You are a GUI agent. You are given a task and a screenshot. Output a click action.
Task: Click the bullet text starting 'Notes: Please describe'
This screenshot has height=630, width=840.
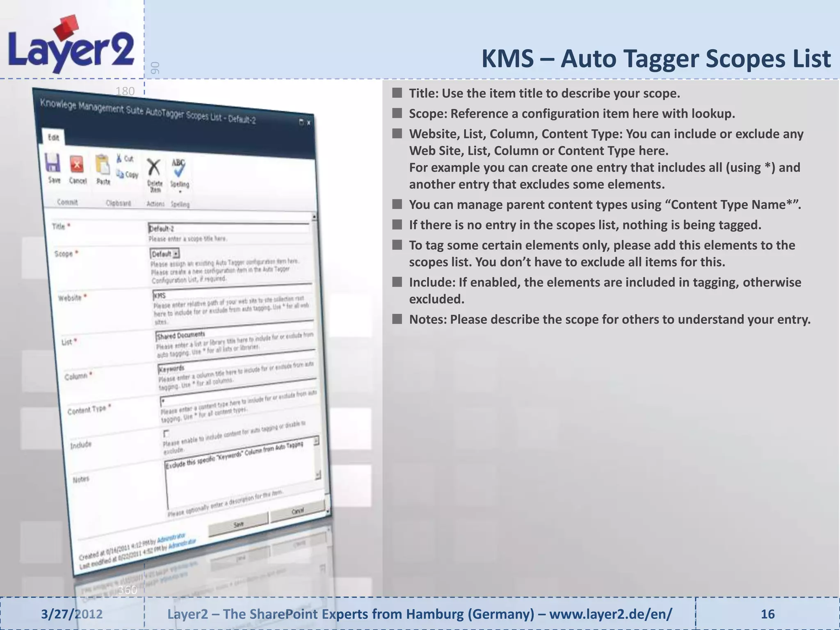(x=609, y=319)
